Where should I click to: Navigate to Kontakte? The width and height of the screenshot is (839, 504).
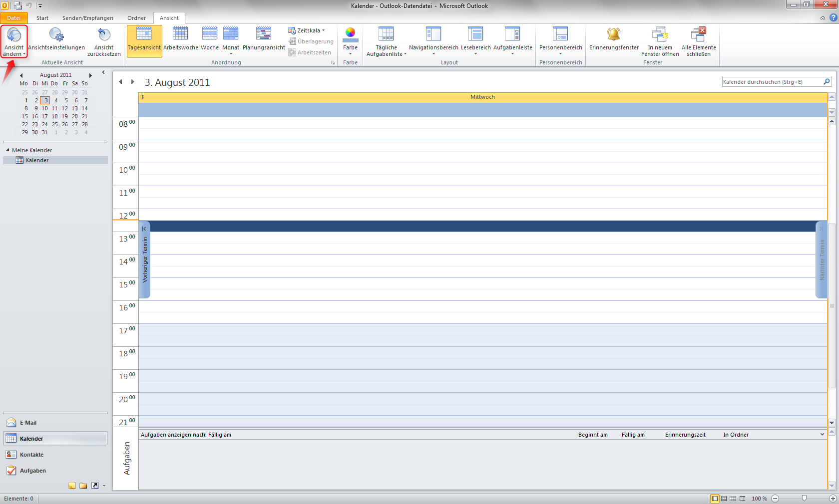tap(31, 455)
